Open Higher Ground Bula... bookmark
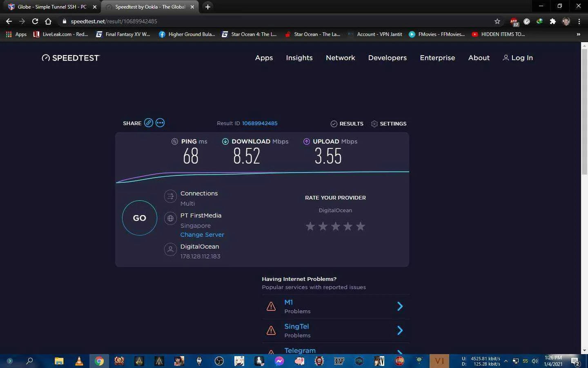 187,34
